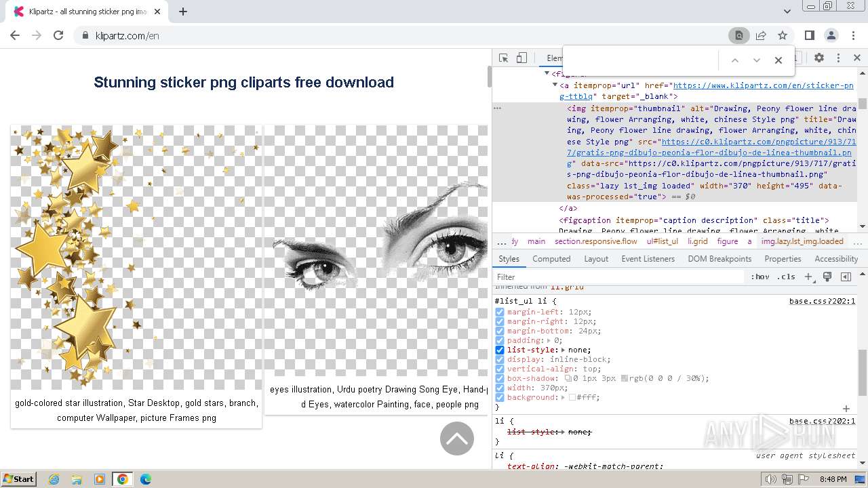Jump to next find result
This screenshot has width=868, height=488.
click(x=757, y=60)
